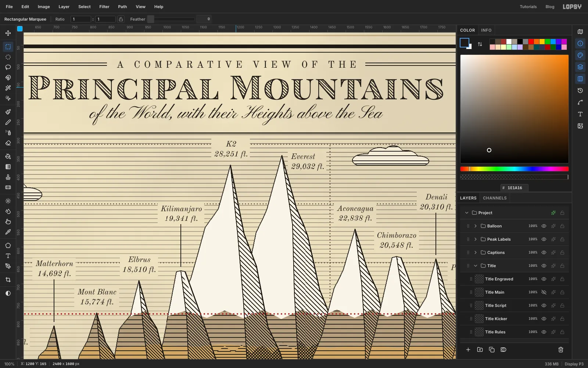Select the Crop tool
Viewport: 588px width, 368px height.
(8, 280)
